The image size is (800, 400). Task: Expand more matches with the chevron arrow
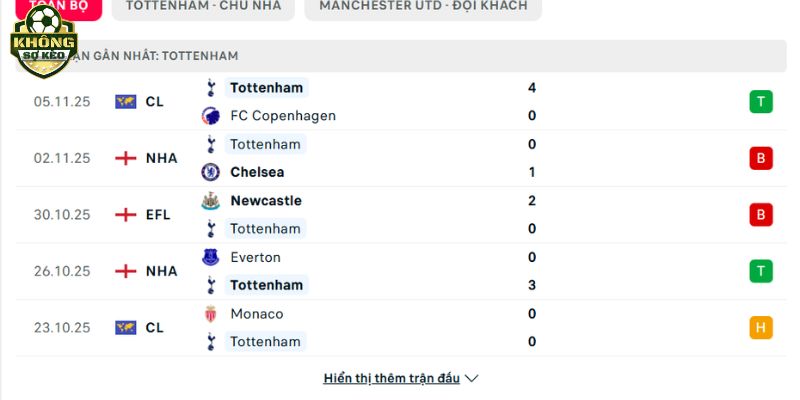(473, 379)
